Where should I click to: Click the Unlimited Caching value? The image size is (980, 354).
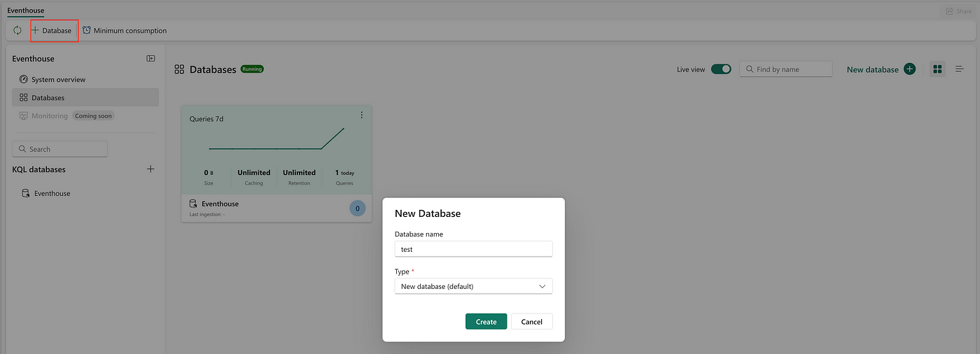tap(254, 172)
